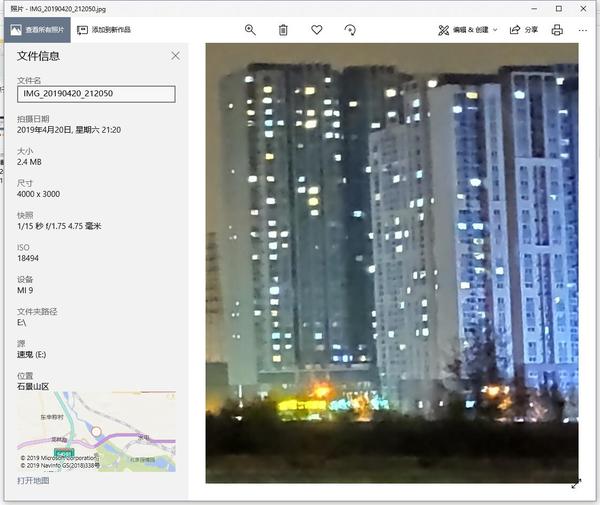Minimize the Photos window
The image size is (600, 505).
(535, 8)
